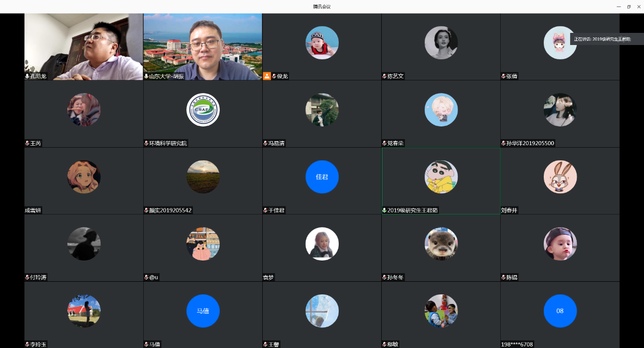The width and height of the screenshot is (644, 348).
Task: Click the microphone icon beside 山东大学-胡振
Action: 146,76
